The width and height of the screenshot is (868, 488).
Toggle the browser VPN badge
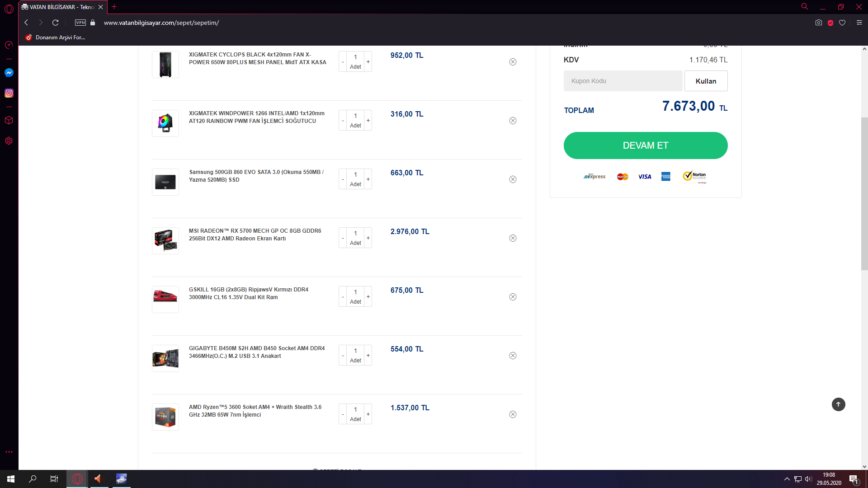point(80,23)
